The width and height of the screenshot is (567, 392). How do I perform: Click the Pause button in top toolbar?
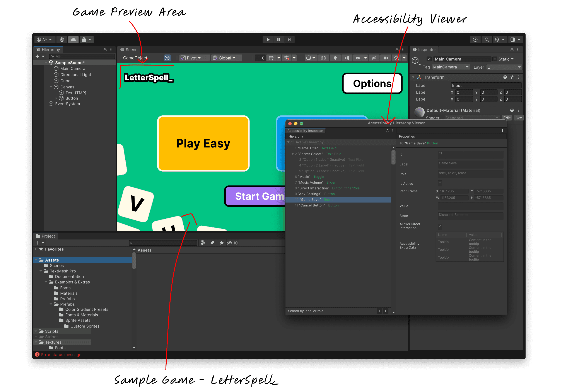[278, 40]
